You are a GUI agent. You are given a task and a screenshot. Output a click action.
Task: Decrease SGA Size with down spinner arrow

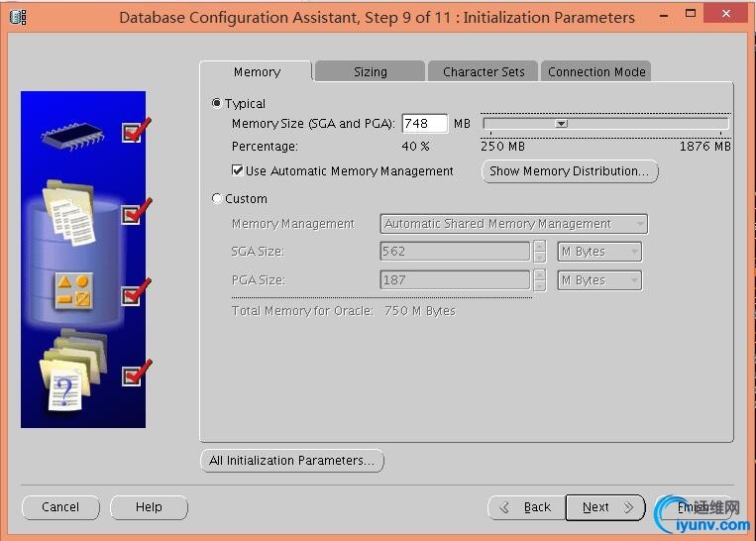[540, 257]
